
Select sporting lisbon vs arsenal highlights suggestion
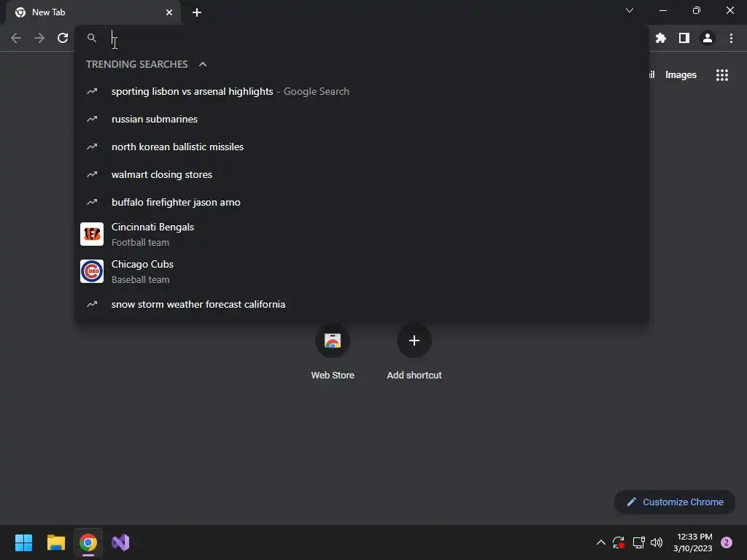[x=362, y=91]
